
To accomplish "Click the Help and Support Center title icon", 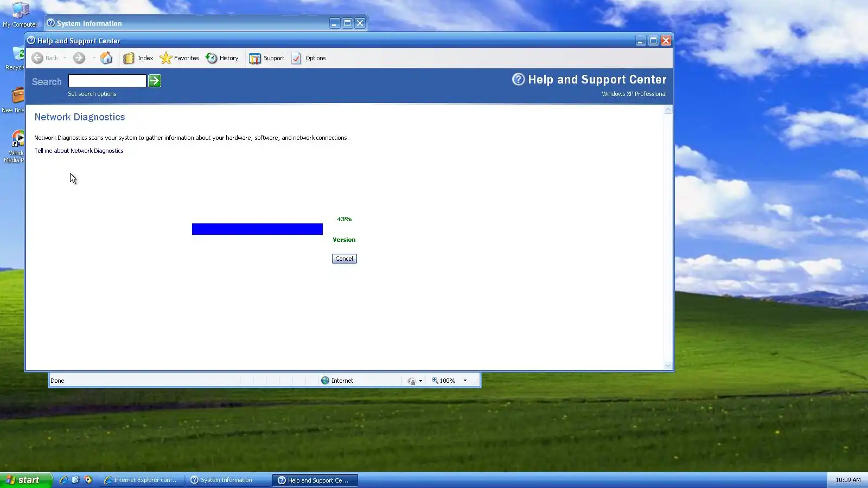I will (31, 40).
